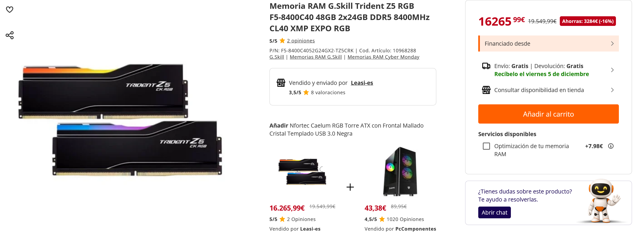Screen dimensions: 644x241
Task: Open the 'Memorias RAM G.Skill' category link
Action: [316, 57]
